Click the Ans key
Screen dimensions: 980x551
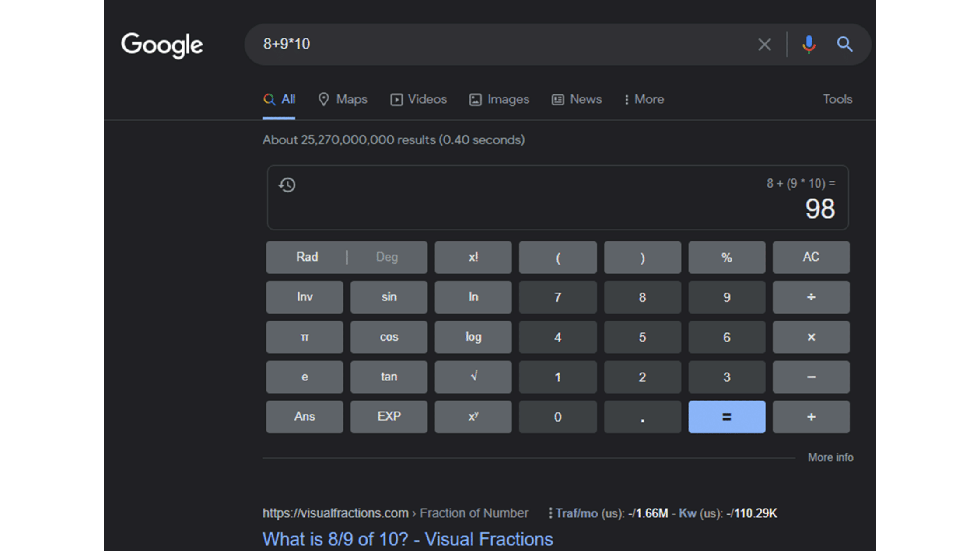(304, 417)
